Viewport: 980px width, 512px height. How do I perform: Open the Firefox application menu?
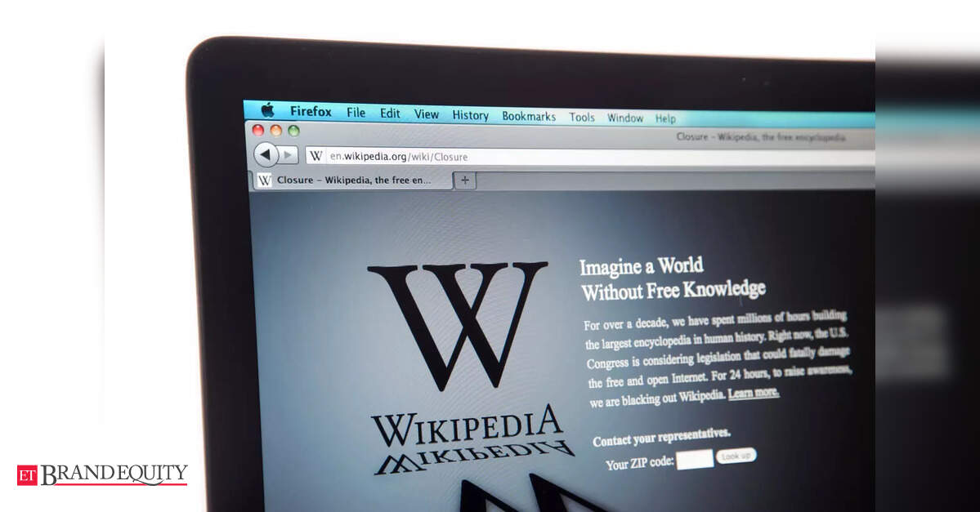tap(311, 112)
